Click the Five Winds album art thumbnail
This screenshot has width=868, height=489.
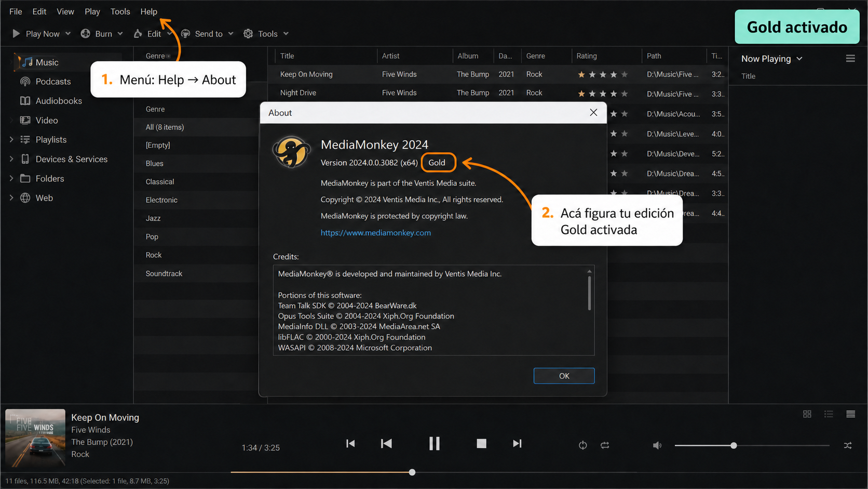pyautogui.click(x=35, y=438)
